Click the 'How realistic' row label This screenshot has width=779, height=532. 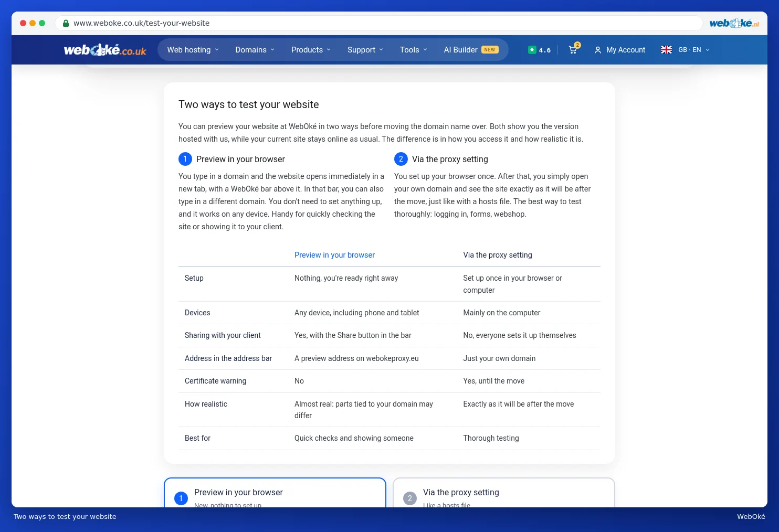point(206,404)
